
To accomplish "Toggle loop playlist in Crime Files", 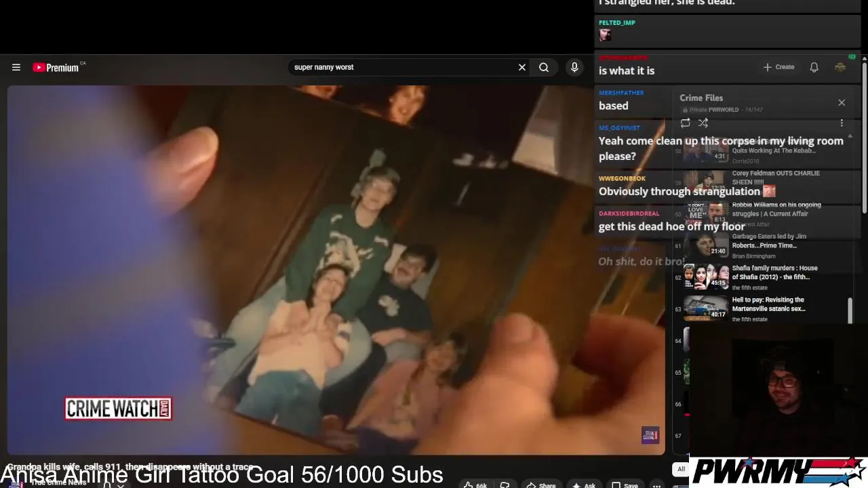I will [x=686, y=123].
